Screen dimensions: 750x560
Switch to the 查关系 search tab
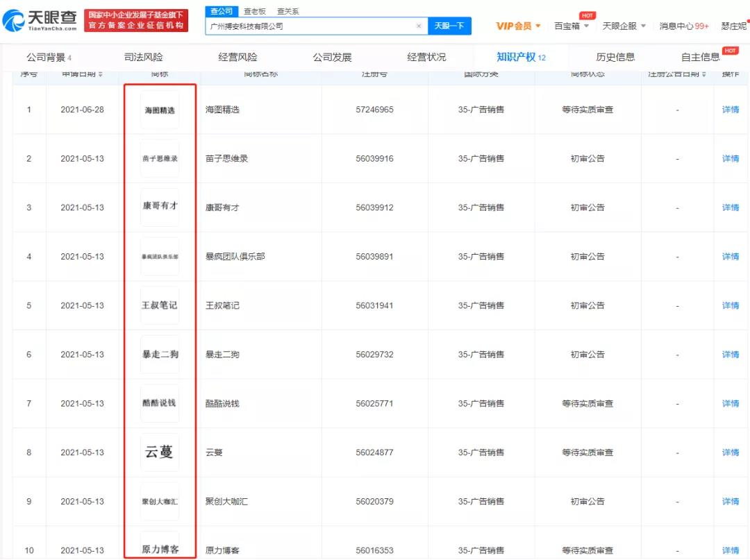[287, 11]
